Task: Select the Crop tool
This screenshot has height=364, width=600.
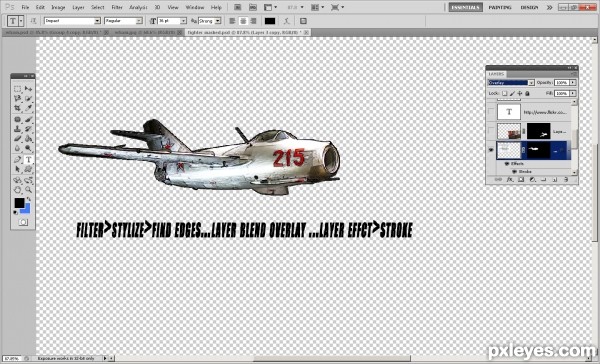Action: click(x=18, y=108)
